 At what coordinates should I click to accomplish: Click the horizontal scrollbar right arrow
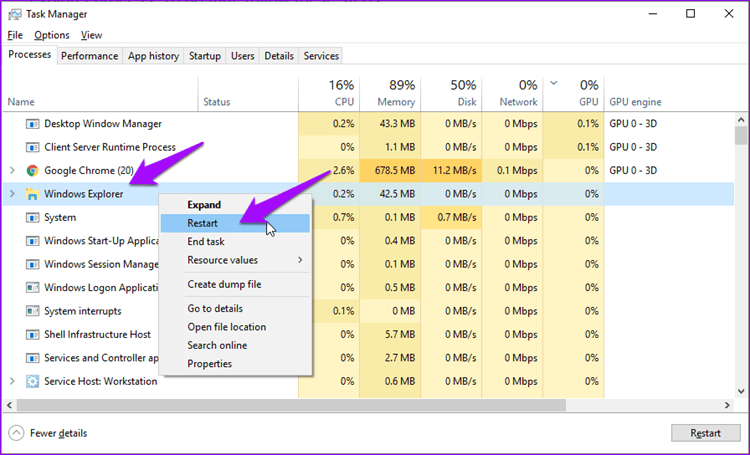(728, 405)
